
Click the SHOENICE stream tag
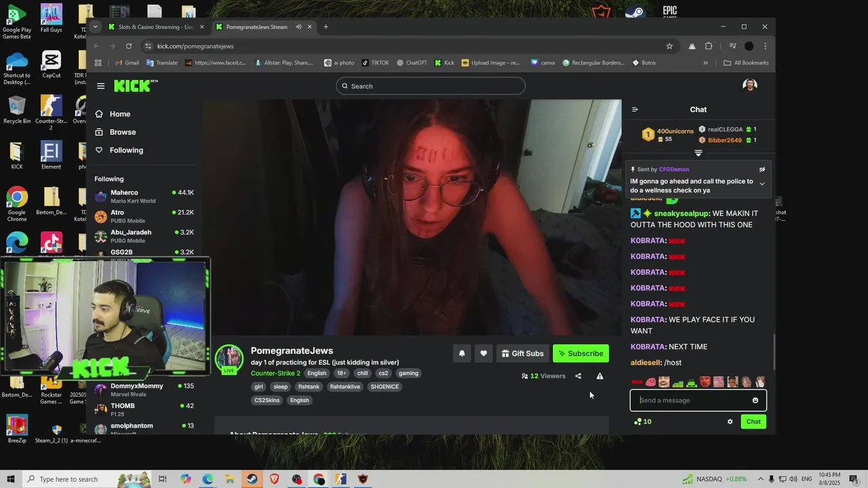click(x=384, y=387)
